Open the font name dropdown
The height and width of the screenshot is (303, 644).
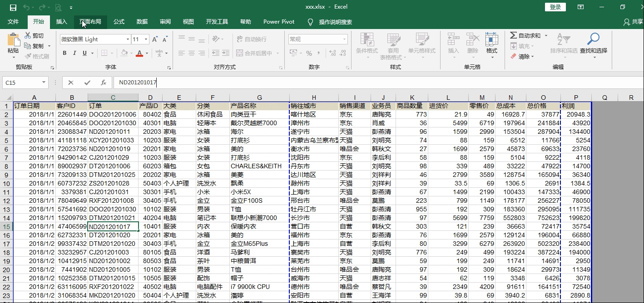pyautogui.click(x=128, y=39)
